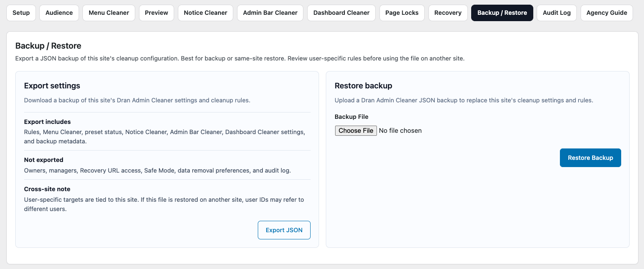The height and width of the screenshot is (269, 644).
Task: View the Agency Guide tab
Action: click(607, 13)
